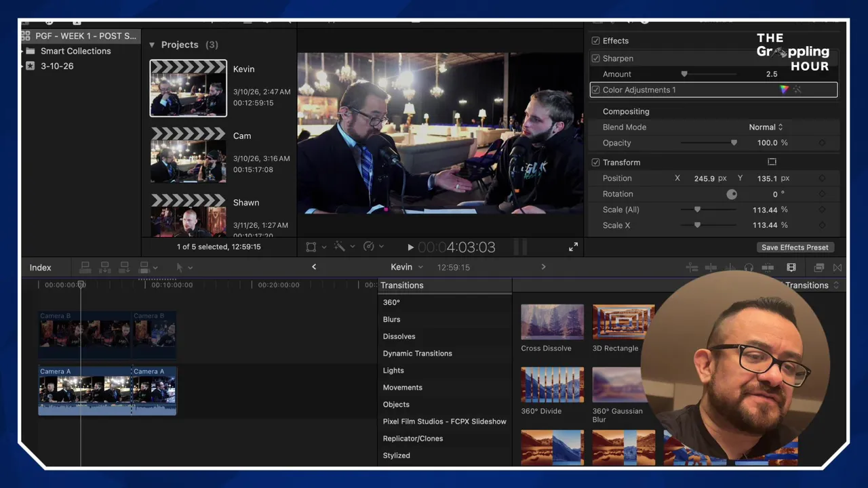Toggle Color Adjustments 1 checkbox
Screen dimensions: 868x488
tap(595, 89)
